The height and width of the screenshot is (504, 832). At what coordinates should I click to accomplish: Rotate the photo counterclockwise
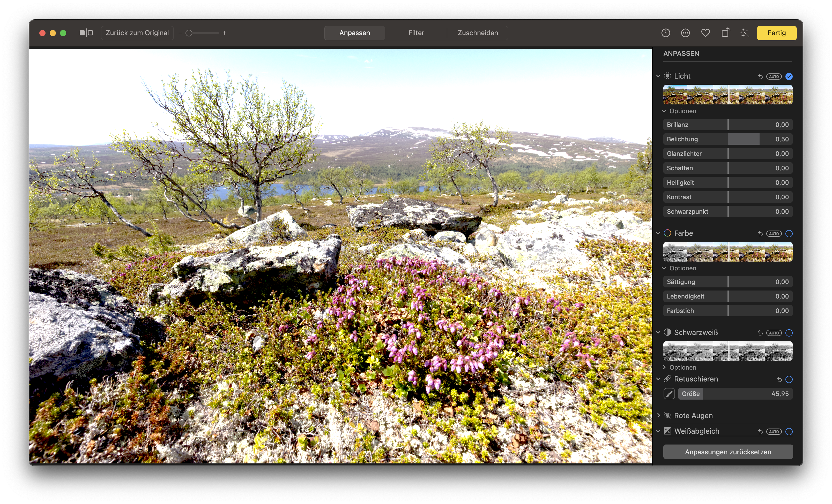(x=725, y=33)
